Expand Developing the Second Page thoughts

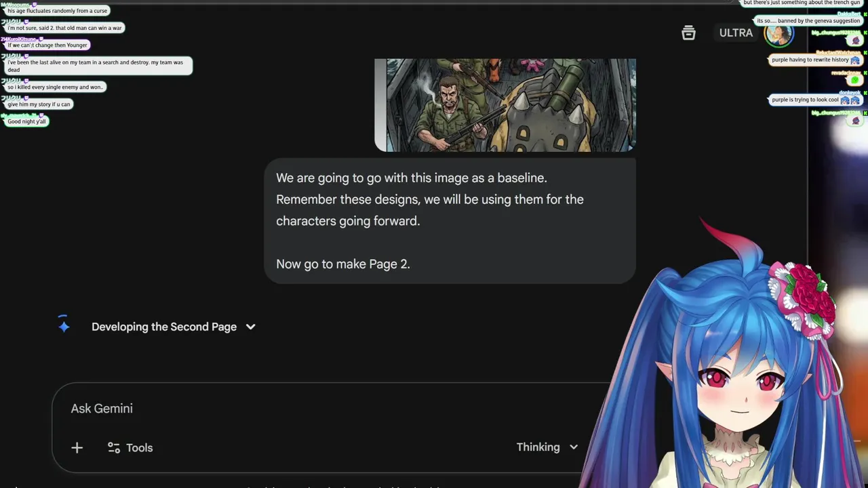[x=174, y=327]
